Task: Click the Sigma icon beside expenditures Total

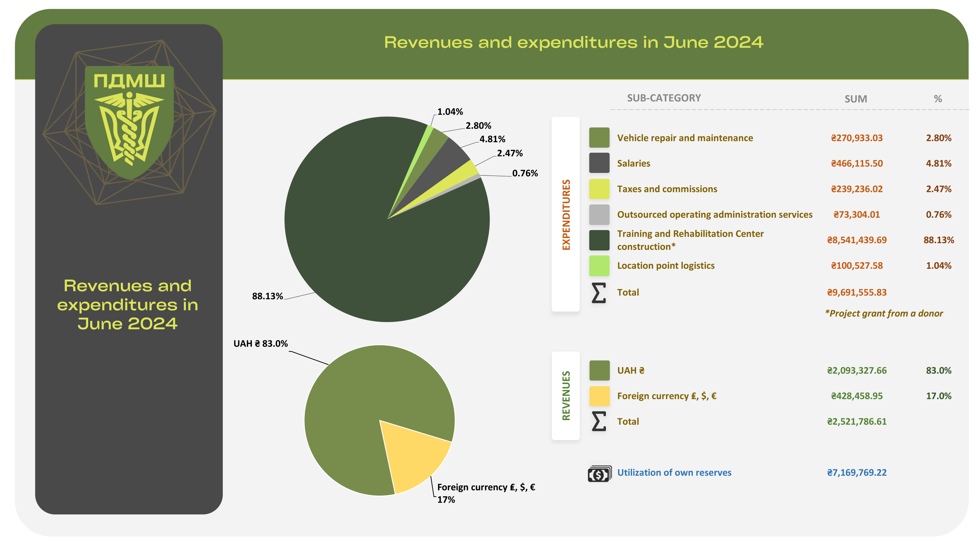Action: 598,293
